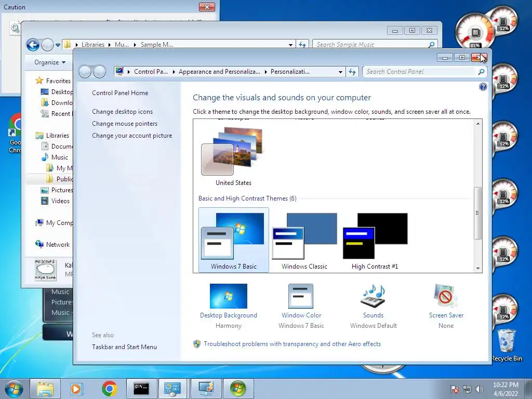Switch to Command Prompt taskbar button
532x399 pixels.
[141, 389]
